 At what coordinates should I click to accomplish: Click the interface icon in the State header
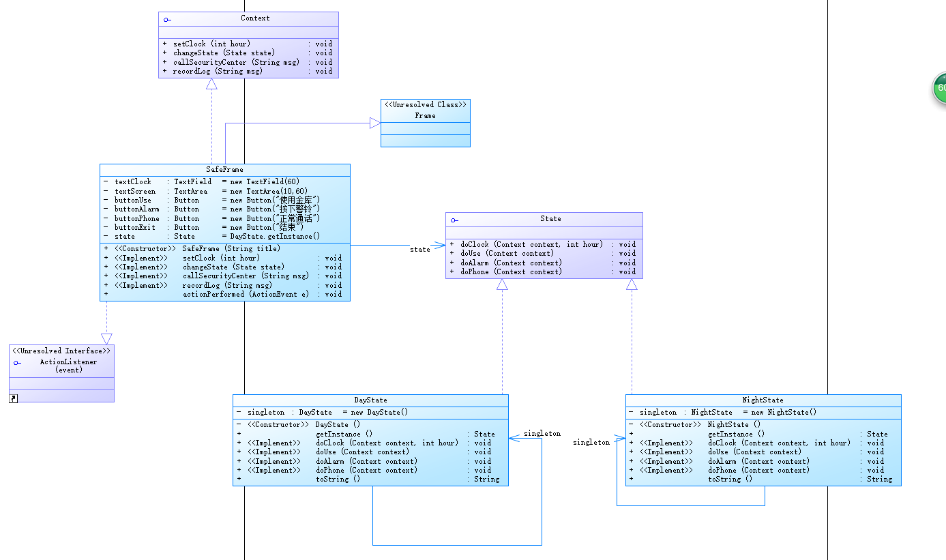click(454, 220)
